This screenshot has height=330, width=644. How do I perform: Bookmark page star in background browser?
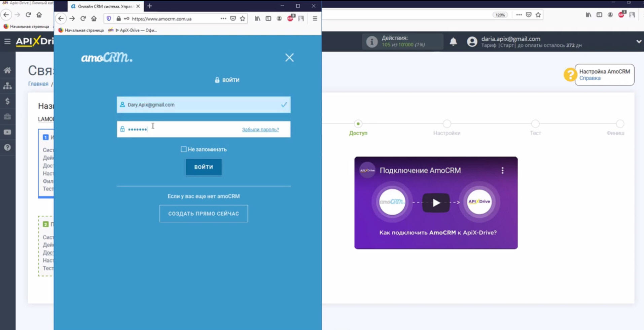click(x=538, y=15)
